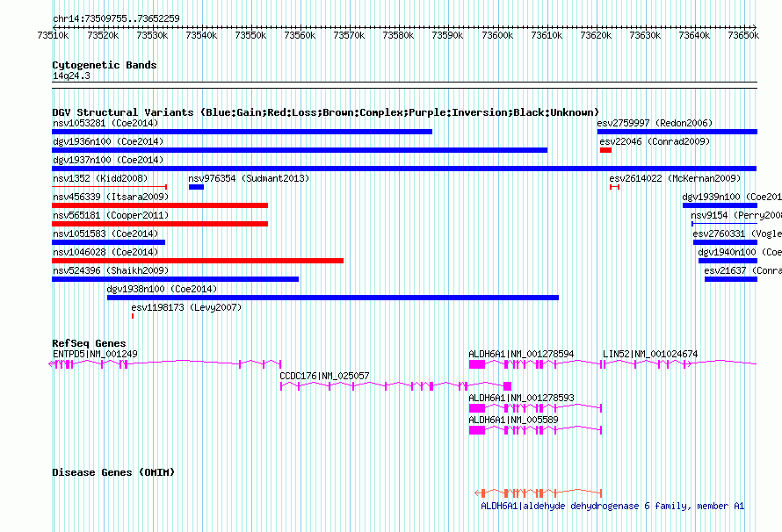This screenshot has height=532, width=782.
Task: Click the dgv1939n100 variant label
Action: point(732,197)
